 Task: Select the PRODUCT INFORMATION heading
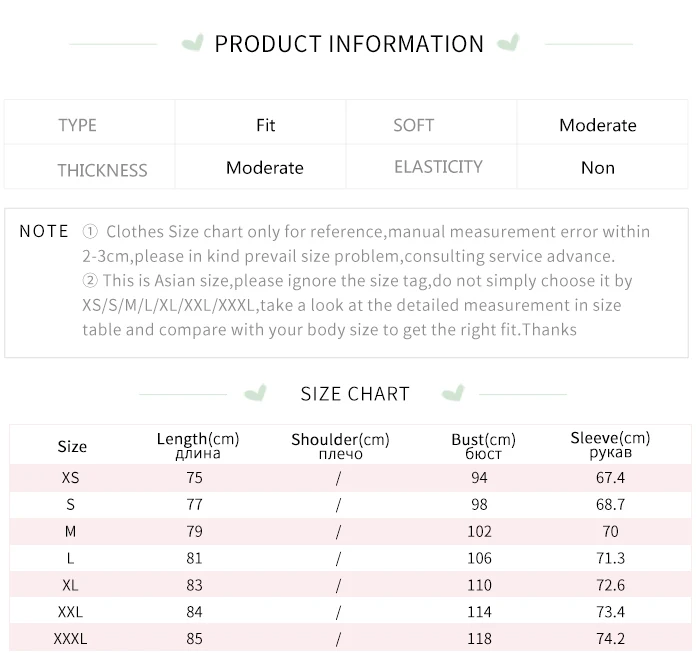point(349,44)
